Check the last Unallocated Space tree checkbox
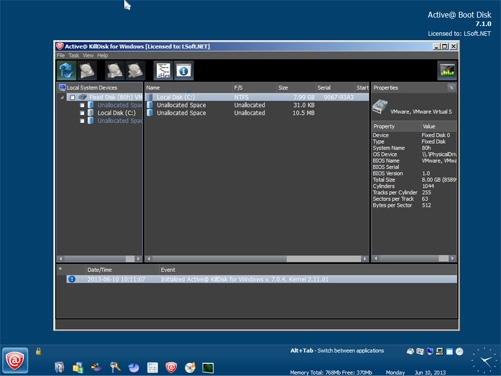The width and height of the screenshot is (501, 376). [x=82, y=121]
